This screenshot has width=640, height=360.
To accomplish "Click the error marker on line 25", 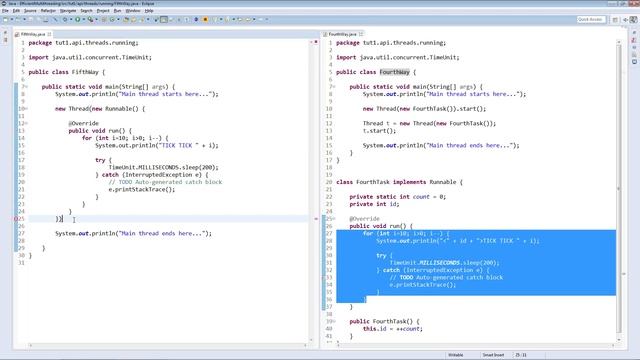I will point(16,219).
